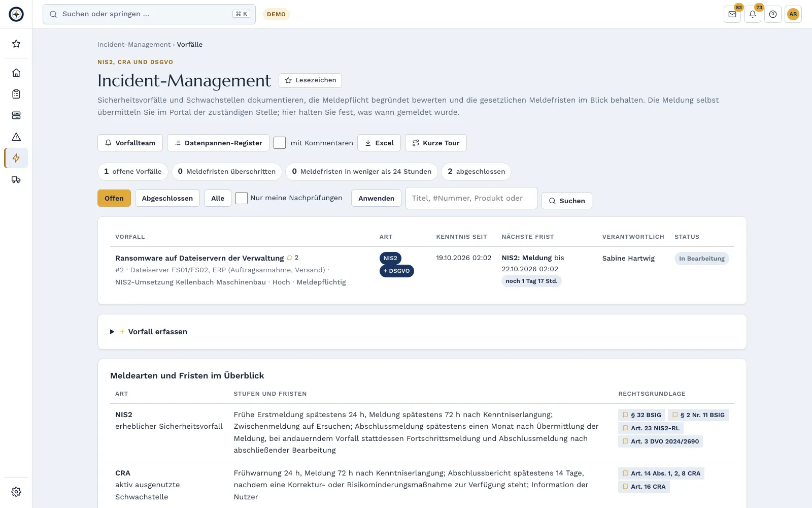Open the clipboard checklist sidebar icon
The width and height of the screenshot is (812, 508).
pyautogui.click(x=16, y=94)
